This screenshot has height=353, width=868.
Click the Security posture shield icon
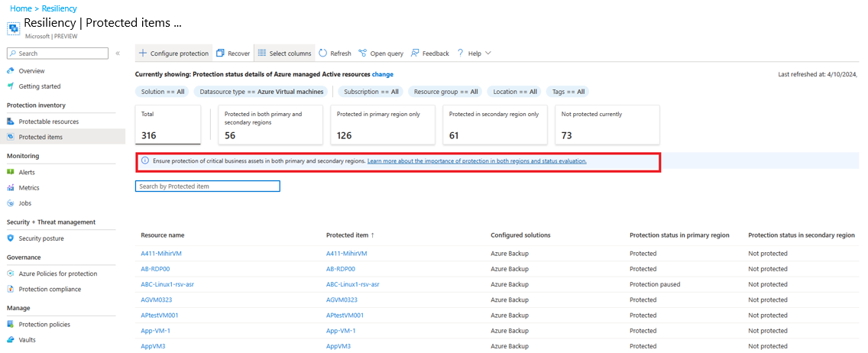[x=11, y=238]
